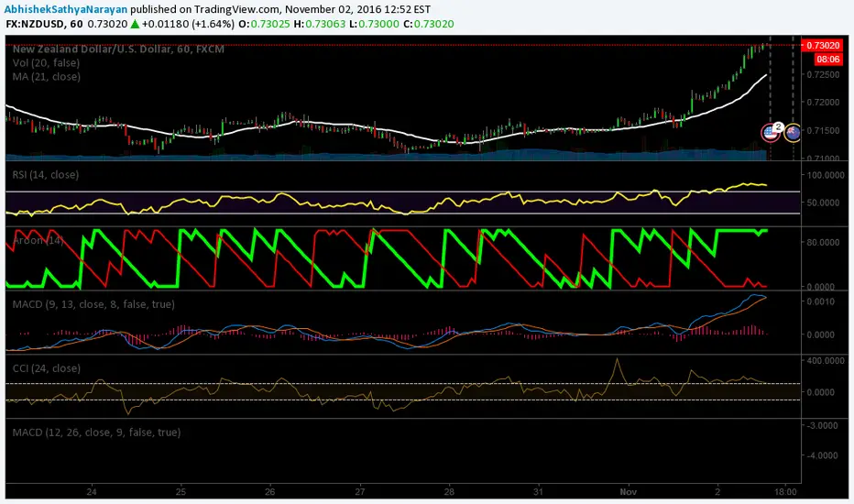Click the 08:06 countdown timer label
This screenshot has width=854, height=504.
pyautogui.click(x=827, y=59)
